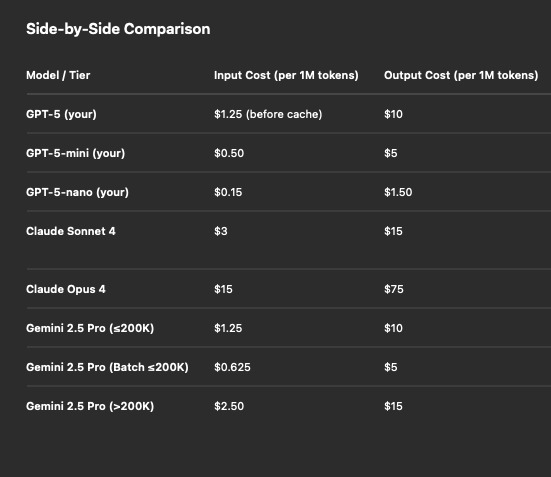Select the Gemini 2.5 Pro (≤200K) label
Screen dimensions: 551x477
point(90,328)
